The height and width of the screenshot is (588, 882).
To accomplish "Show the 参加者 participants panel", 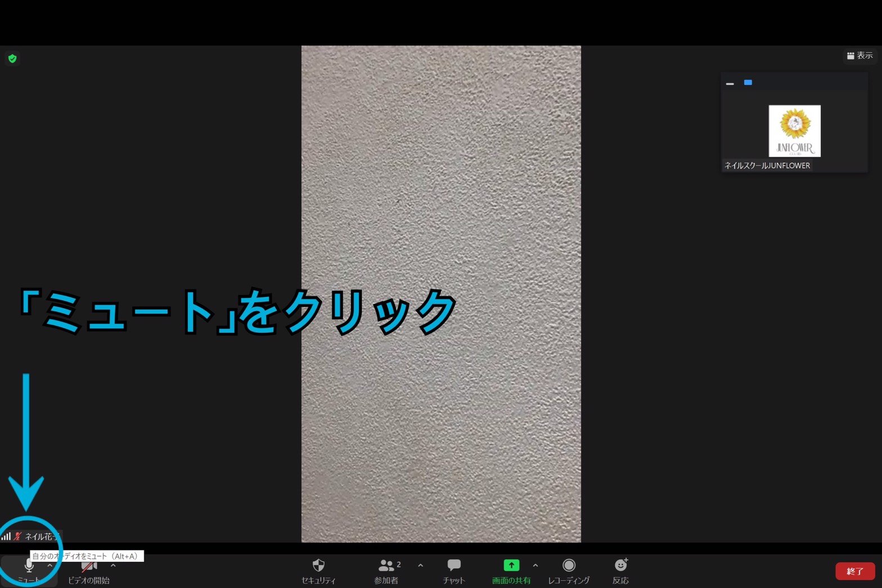I will (x=386, y=571).
